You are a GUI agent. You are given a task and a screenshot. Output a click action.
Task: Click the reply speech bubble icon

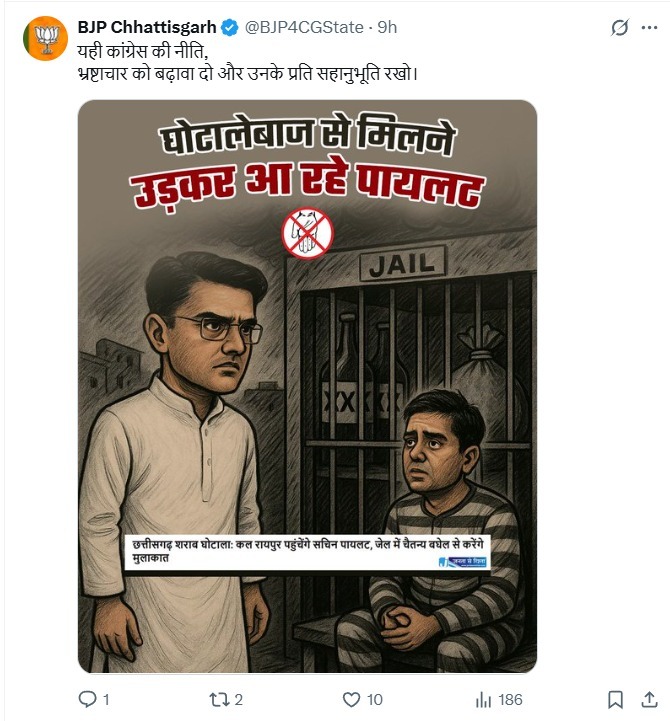[x=87, y=699]
